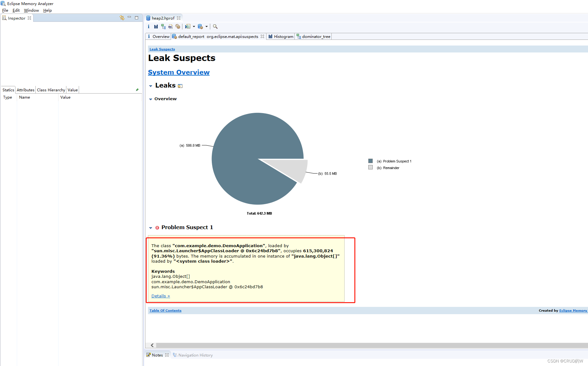Screen dimensions: 588x366
Task: Click the Find Object by Address magnifier
Action: pos(215,27)
